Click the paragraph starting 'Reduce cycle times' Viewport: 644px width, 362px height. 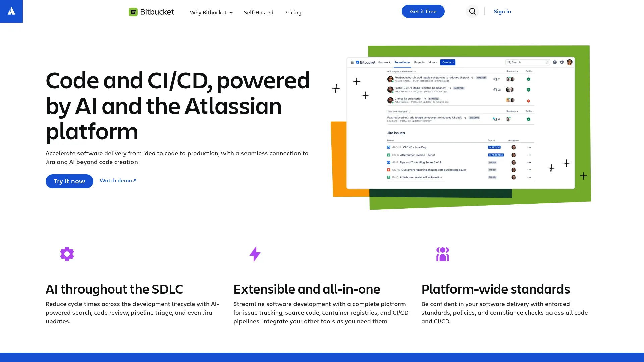click(x=132, y=312)
